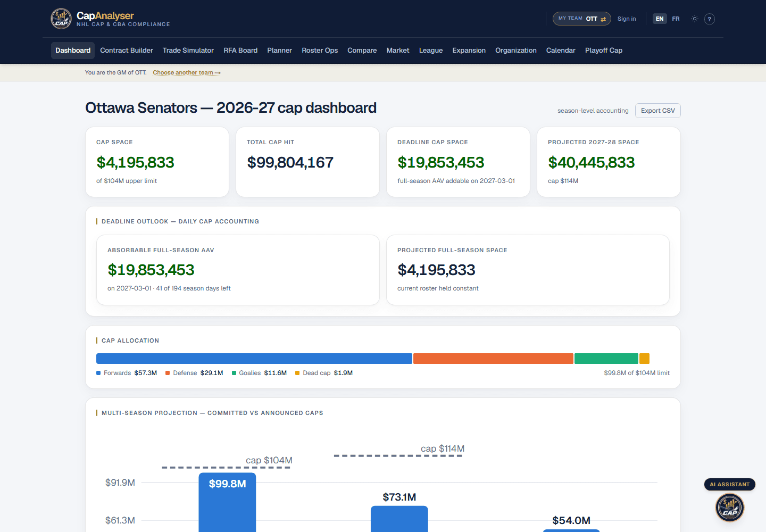766x532 pixels.
Task: Open the Organization tab
Action: tap(516, 51)
